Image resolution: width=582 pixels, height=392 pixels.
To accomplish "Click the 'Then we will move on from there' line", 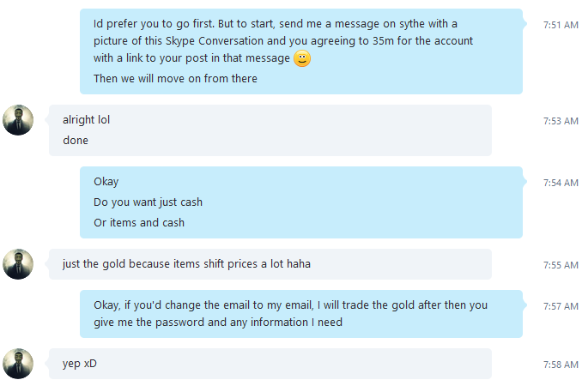I will (x=175, y=79).
